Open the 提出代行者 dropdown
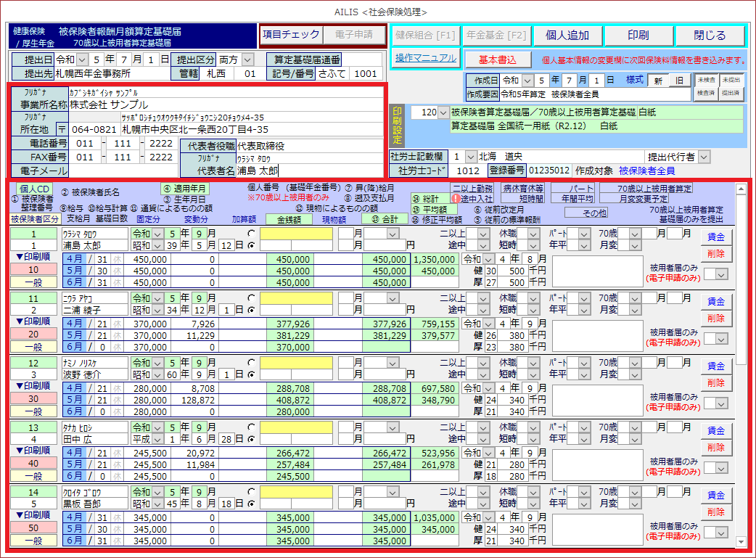 click(x=704, y=157)
